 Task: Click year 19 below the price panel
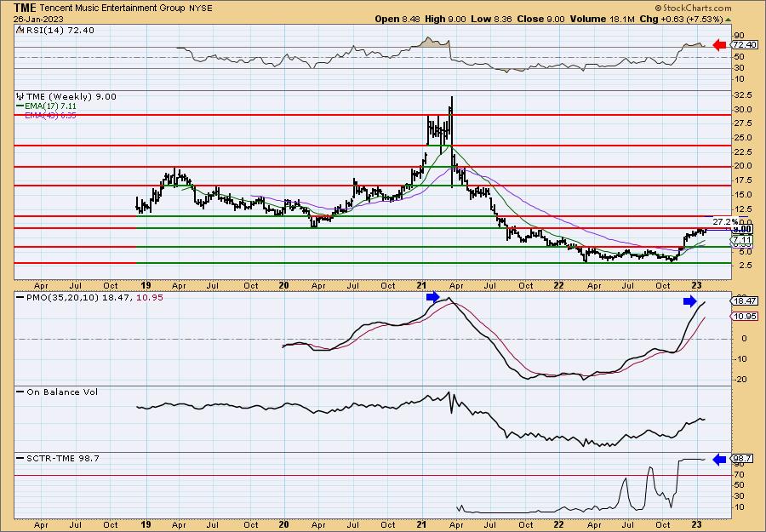coord(146,285)
